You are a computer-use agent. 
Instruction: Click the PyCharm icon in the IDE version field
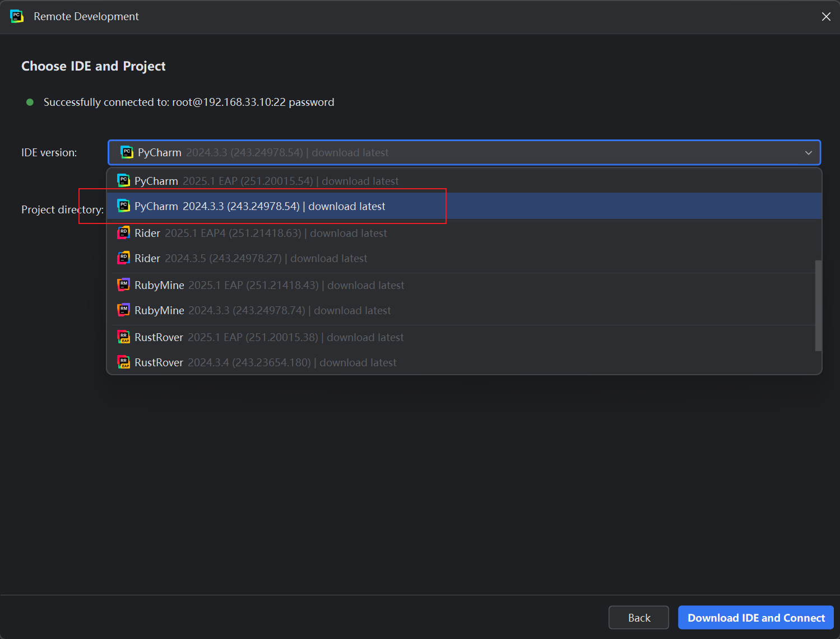click(127, 152)
